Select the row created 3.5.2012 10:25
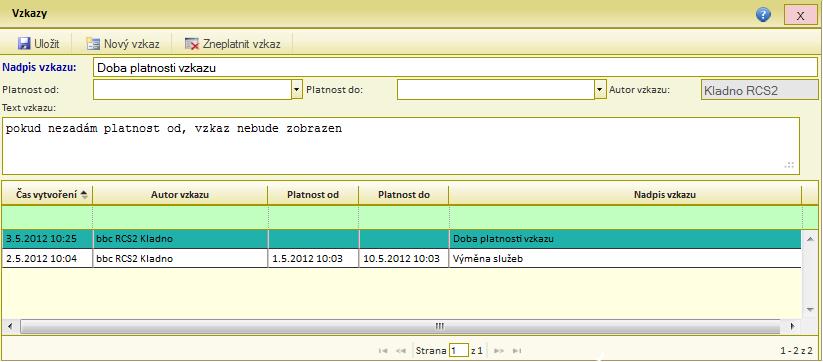 [402, 239]
